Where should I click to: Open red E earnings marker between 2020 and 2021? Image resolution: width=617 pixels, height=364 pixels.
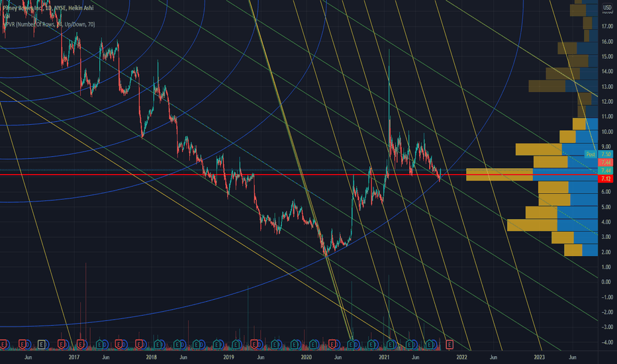[332, 345]
